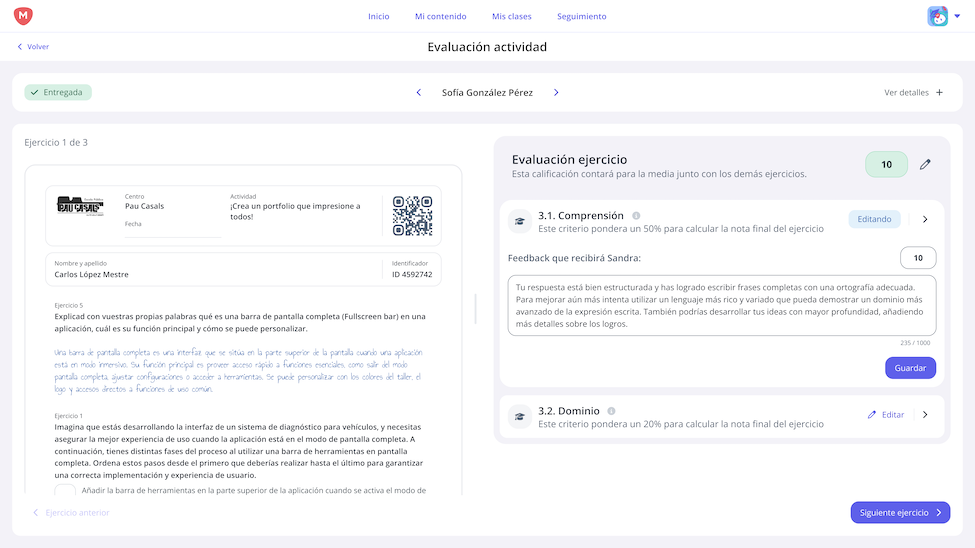Image resolution: width=975 pixels, height=548 pixels.
Task: Open the Inicio menu item
Action: (378, 16)
